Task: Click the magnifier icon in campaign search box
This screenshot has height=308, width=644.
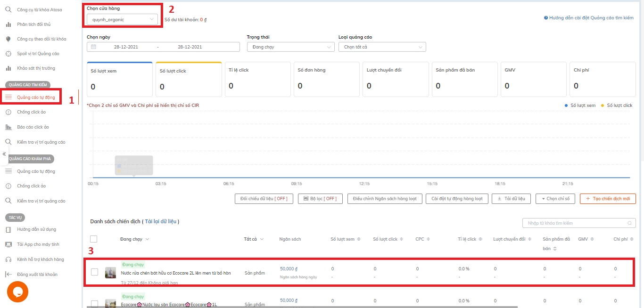Action: [629, 223]
